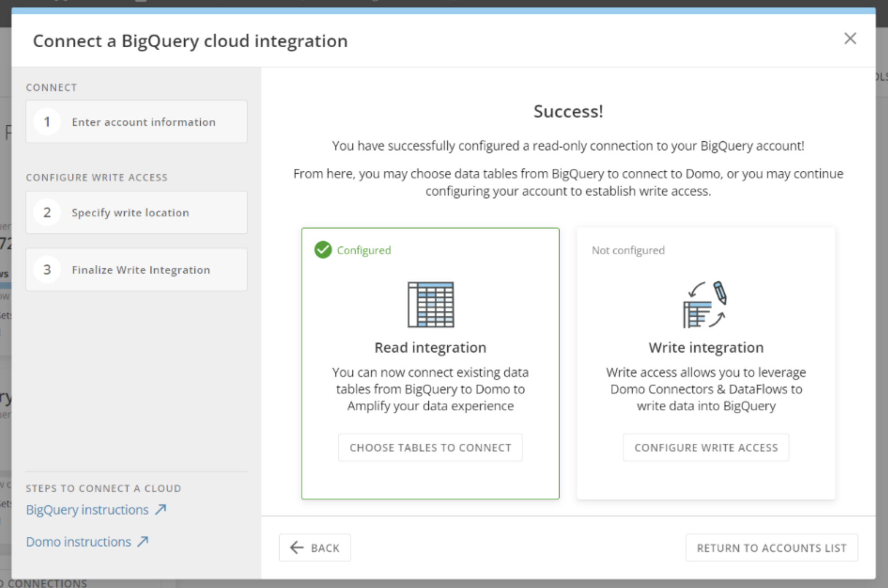
Task: Open the BigQuery instructions link
Action: click(87, 509)
